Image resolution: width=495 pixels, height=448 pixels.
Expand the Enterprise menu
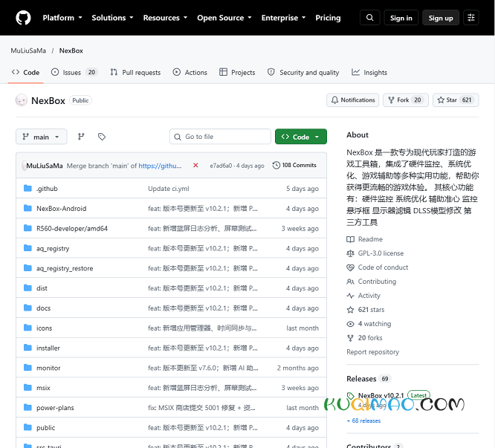[x=283, y=18]
